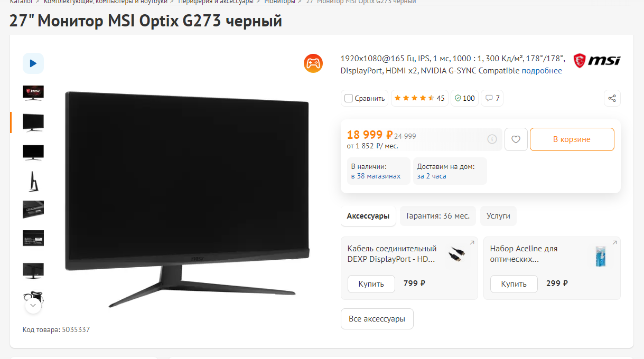
Task: Open the подробнее specifications link
Action: click(x=542, y=71)
